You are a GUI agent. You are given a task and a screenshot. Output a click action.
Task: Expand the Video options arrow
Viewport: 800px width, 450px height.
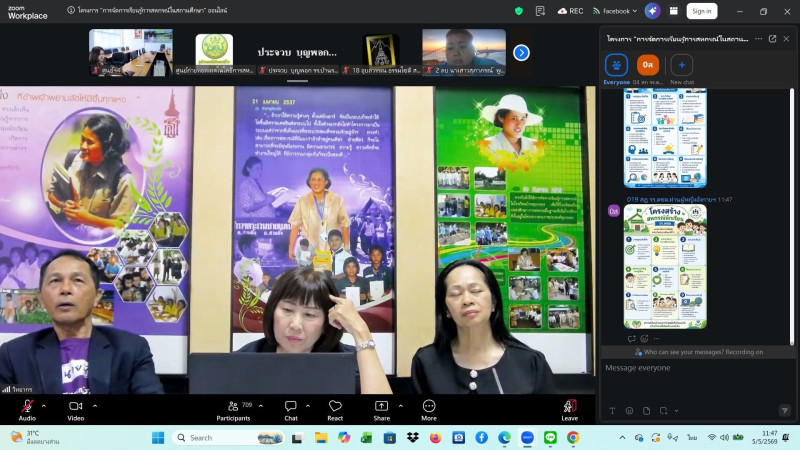tap(95, 406)
